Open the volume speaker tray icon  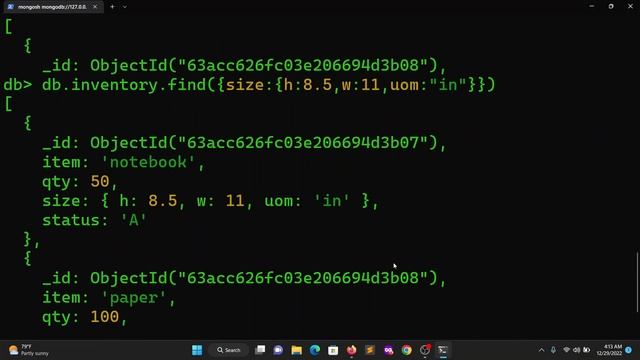tap(576, 350)
